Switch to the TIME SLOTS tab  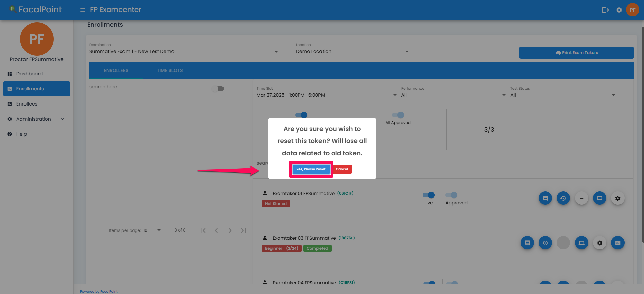pos(169,71)
